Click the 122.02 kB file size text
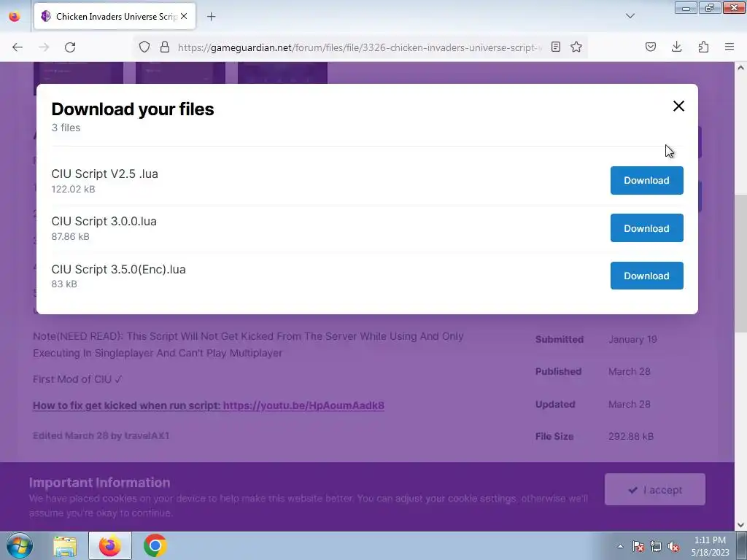 pos(74,189)
